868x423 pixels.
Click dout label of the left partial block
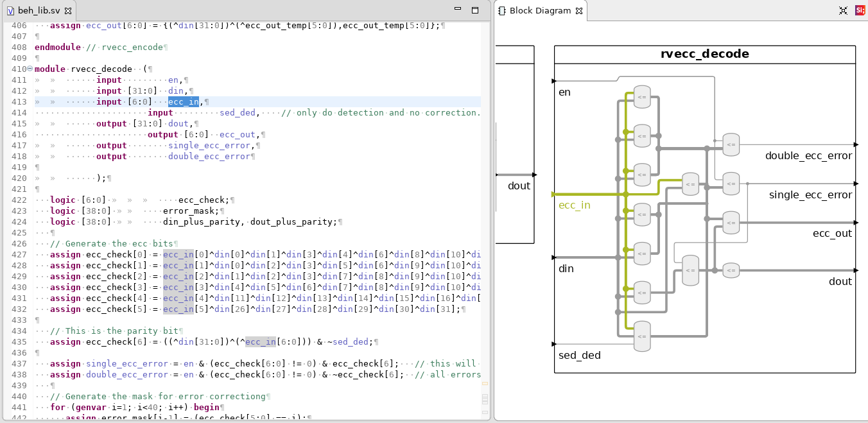pyautogui.click(x=519, y=186)
